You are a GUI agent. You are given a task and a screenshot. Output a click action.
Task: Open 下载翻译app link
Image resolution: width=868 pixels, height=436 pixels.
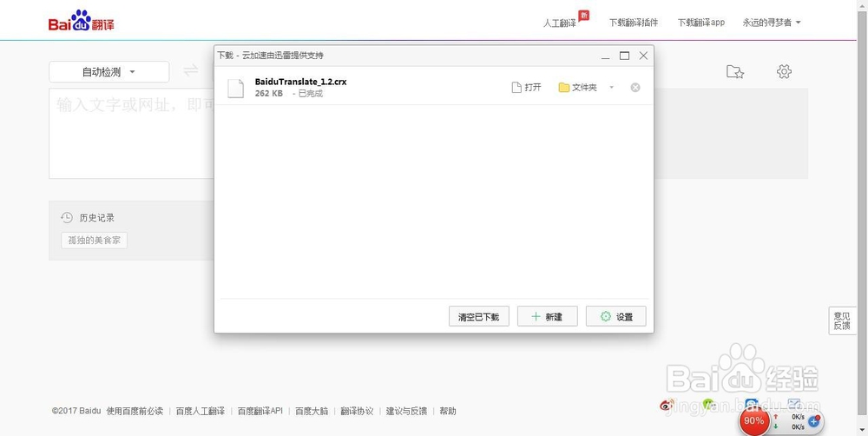(x=701, y=23)
